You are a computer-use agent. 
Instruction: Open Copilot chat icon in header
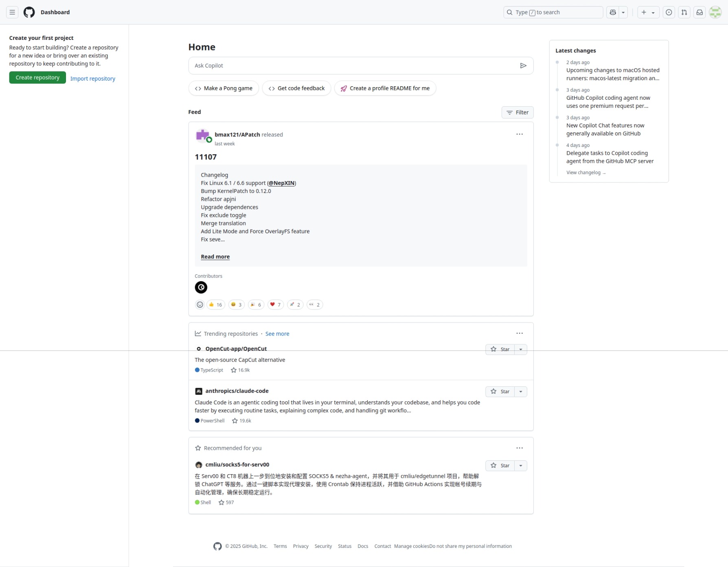[x=613, y=12]
